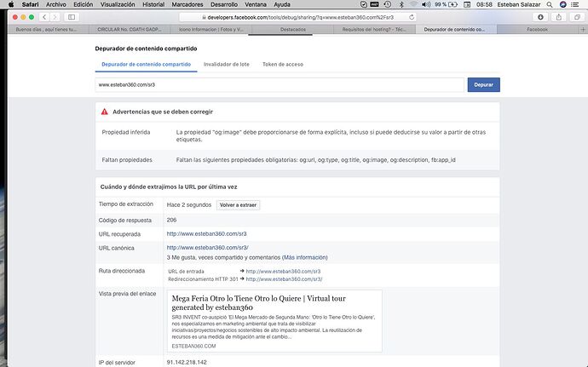Click the checkmark status icon in menu bar
This screenshot has width=588, height=367.
point(363,4)
